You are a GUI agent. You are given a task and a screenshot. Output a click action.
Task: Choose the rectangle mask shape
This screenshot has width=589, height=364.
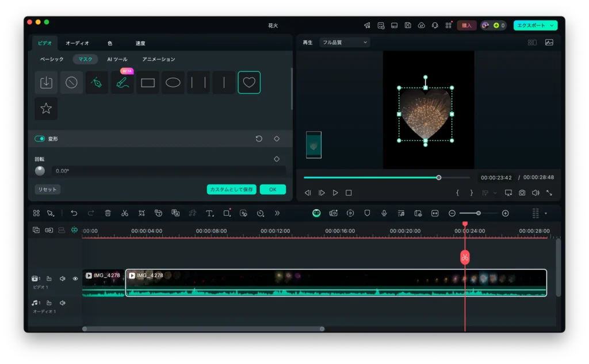148,82
